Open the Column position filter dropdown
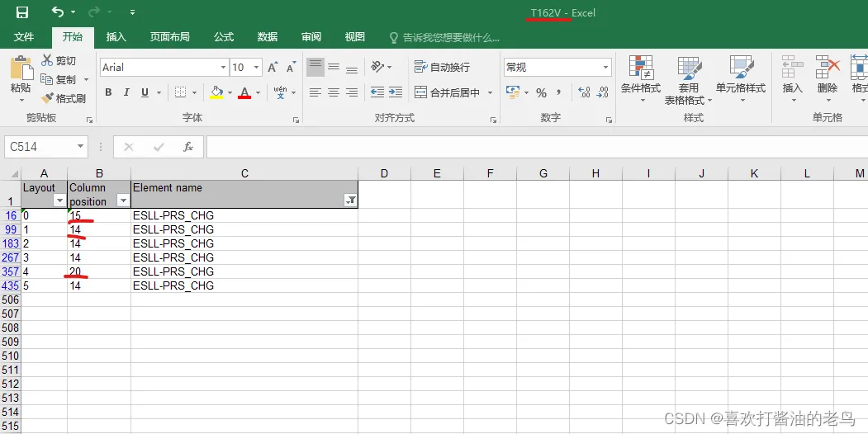 (x=123, y=200)
